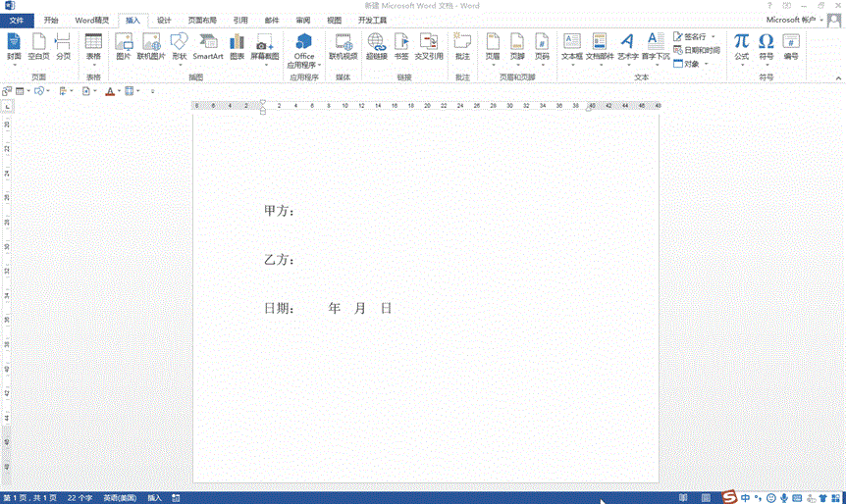Screen dimensions: 846x504
Task: Insert a chart using 图表 icon
Action: [238, 46]
